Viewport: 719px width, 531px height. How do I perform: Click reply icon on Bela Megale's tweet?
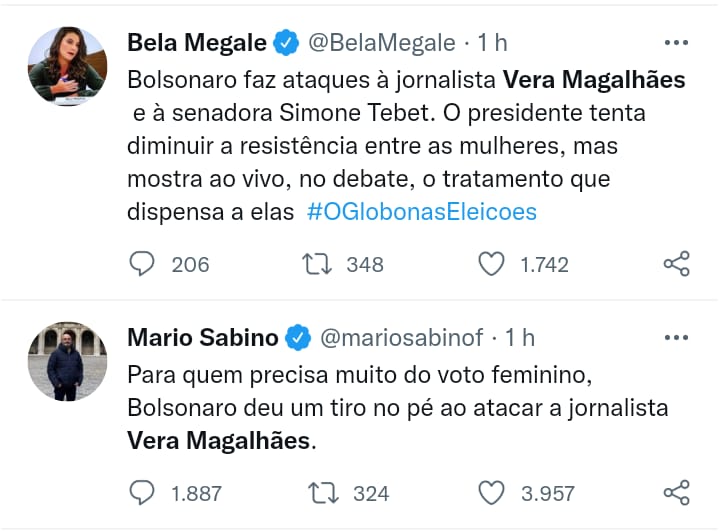pos(144,264)
